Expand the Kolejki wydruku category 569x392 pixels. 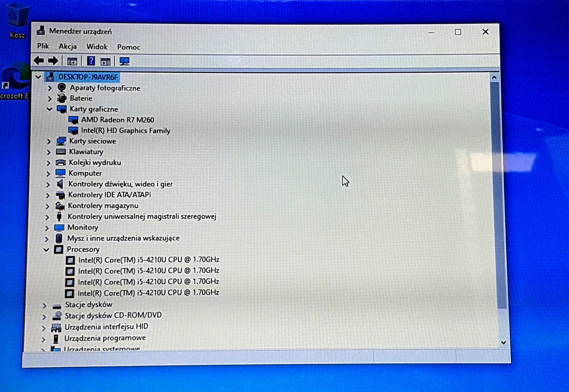tap(48, 163)
